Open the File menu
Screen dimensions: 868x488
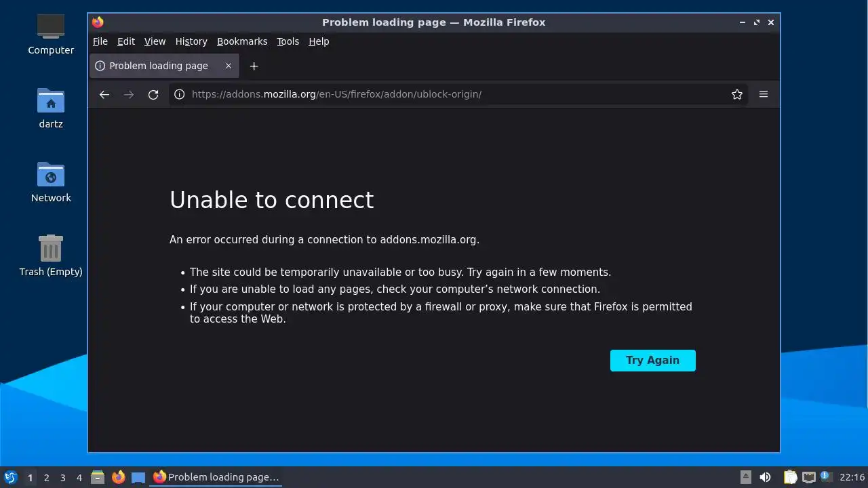100,41
